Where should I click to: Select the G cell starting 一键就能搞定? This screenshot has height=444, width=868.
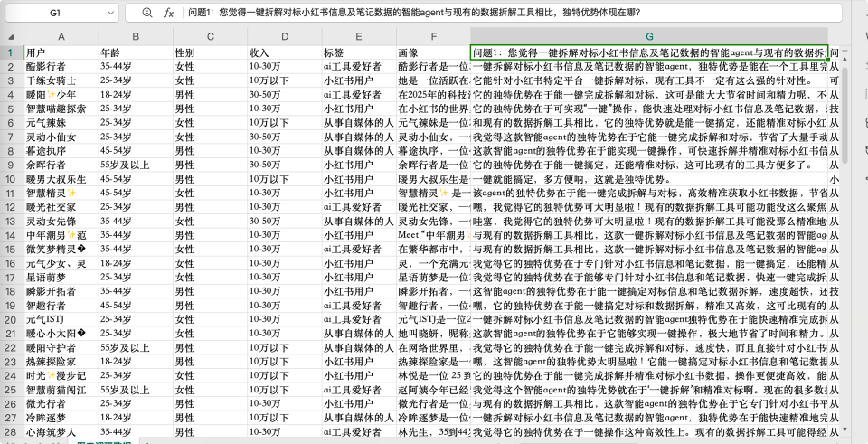(649, 179)
